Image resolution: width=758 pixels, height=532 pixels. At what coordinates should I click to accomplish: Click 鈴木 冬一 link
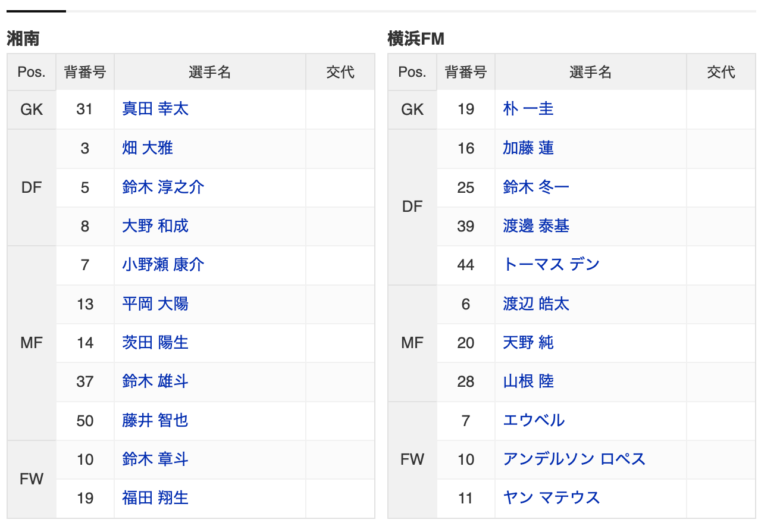[x=536, y=187]
